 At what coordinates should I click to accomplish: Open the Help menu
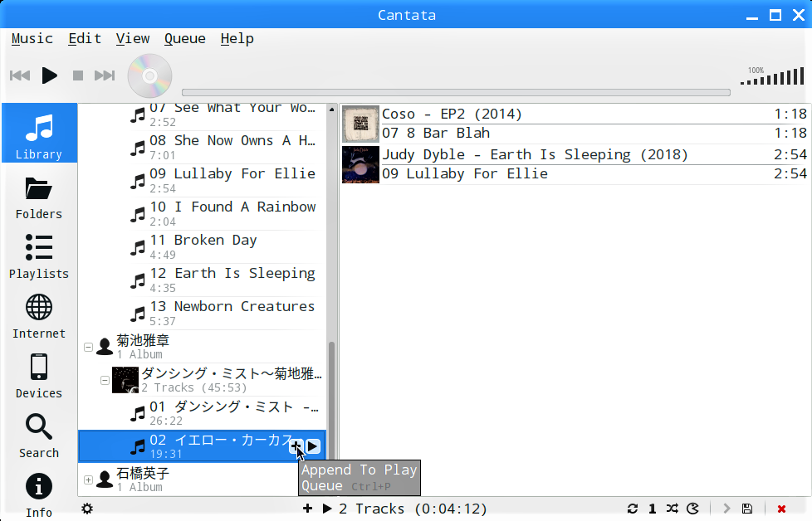pyautogui.click(x=237, y=39)
